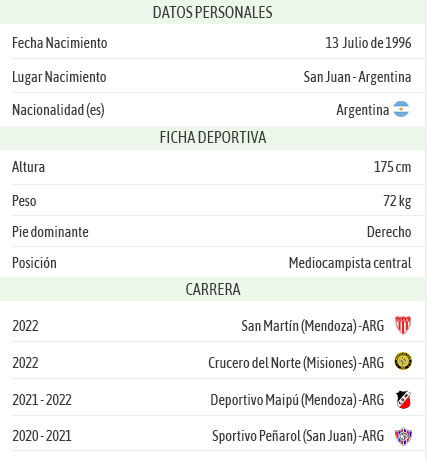This screenshot has height=460, width=427.
Task: Open Sportivo Peñarol (San Juan) - ARG link
Action: 298,436
